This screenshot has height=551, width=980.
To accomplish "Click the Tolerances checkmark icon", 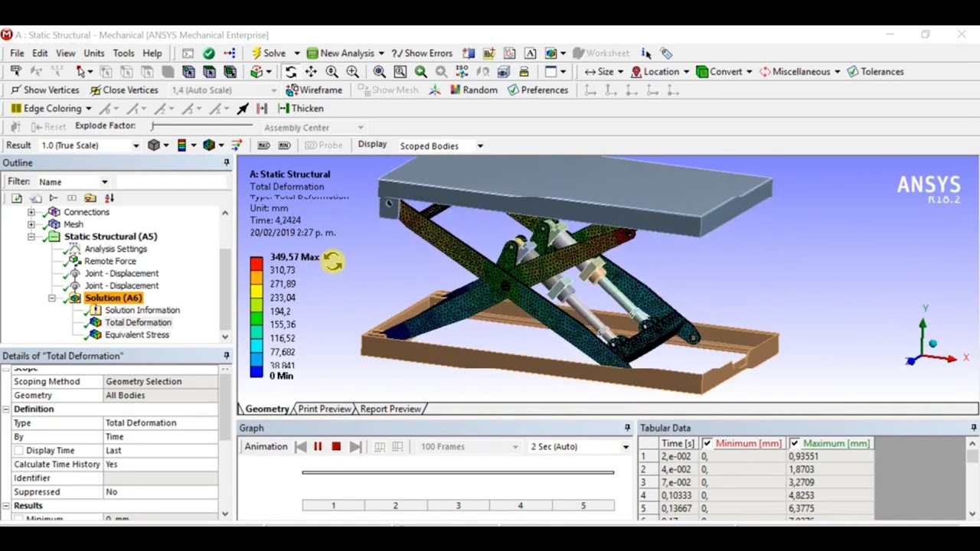I will 852,71.
